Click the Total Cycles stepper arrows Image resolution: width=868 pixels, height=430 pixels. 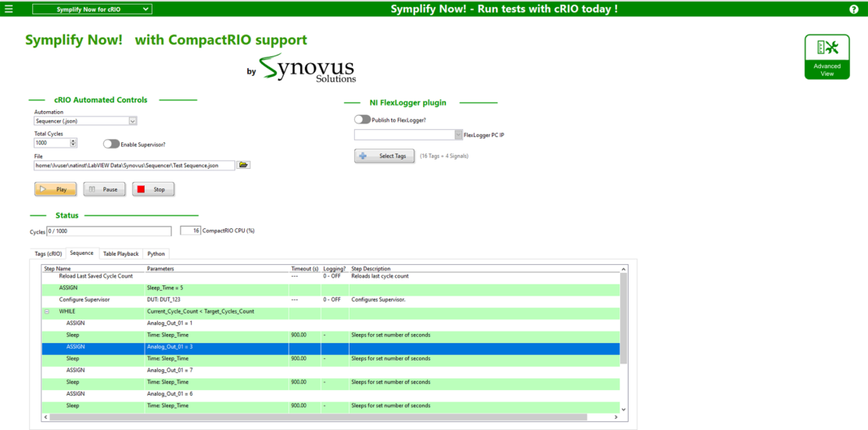tap(74, 143)
